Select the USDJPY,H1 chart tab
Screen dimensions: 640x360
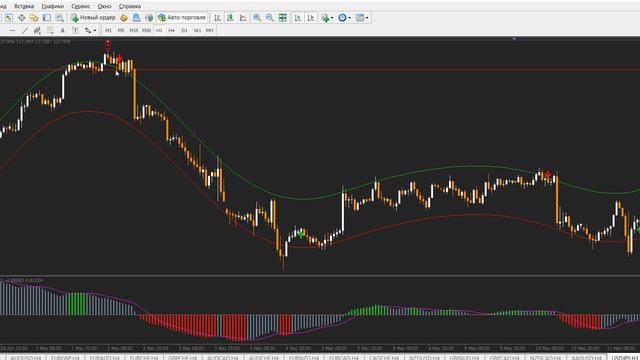(624, 358)
